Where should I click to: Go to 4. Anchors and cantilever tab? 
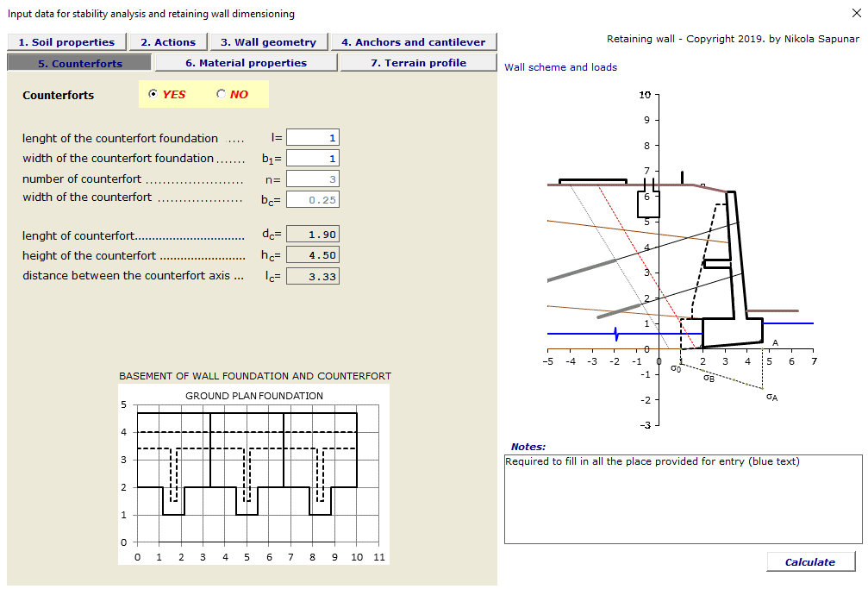tap(413, 42)
